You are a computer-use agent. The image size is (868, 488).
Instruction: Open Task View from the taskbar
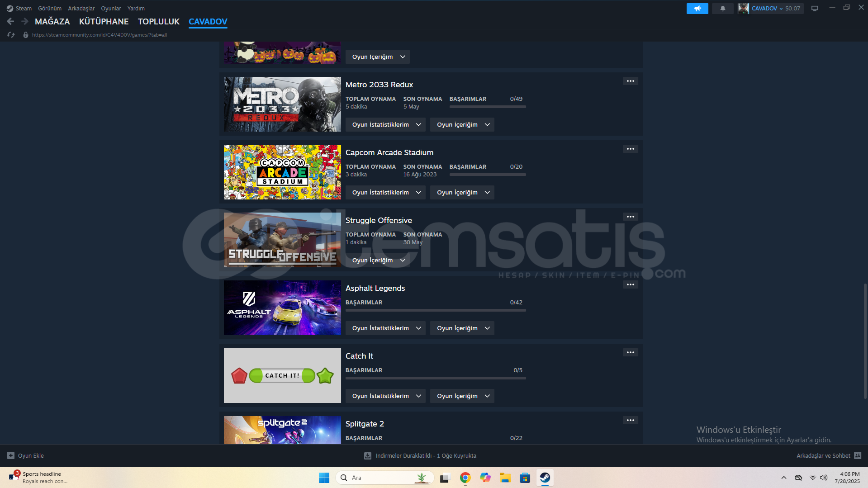445,478
